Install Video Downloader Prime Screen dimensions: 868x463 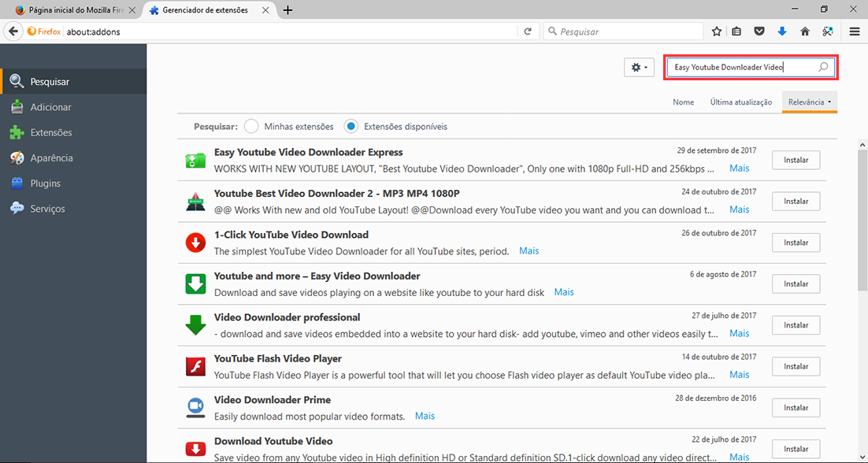[x=796, y=408]
